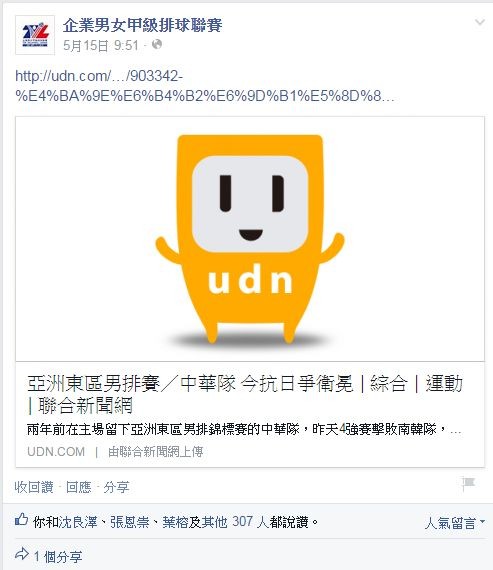The width and height of the screenshot is (493, 570).
Task: Click the udn mascot preview image
Action: click(250, 239)
